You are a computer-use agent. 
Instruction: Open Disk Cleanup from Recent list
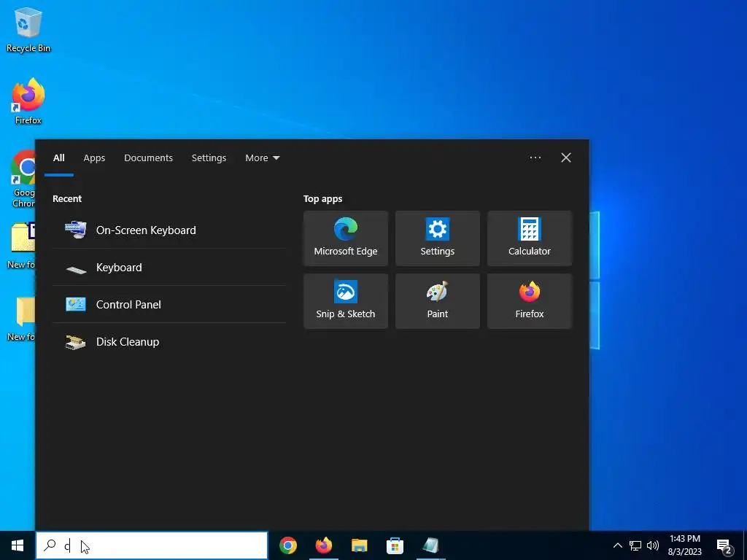pyautogui.click(x=169, y=341)
